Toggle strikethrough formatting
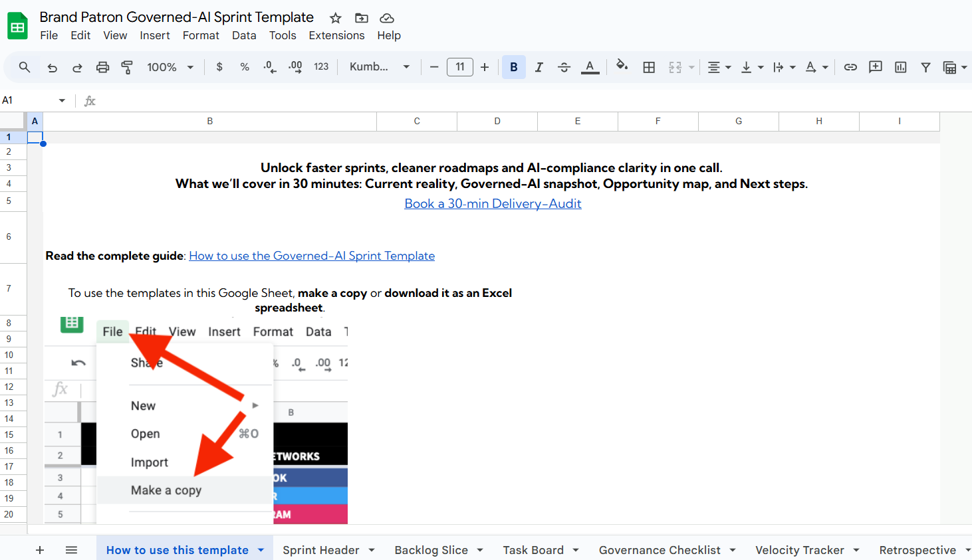Image resolution: width=972 pixels, height=560 pixels. tap(564, 67)
